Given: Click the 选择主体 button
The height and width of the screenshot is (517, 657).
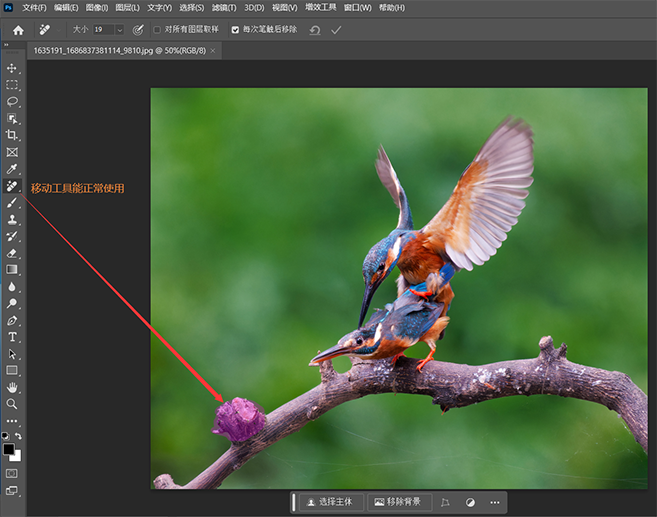Looking at the screenshot, I should (330, 502).
